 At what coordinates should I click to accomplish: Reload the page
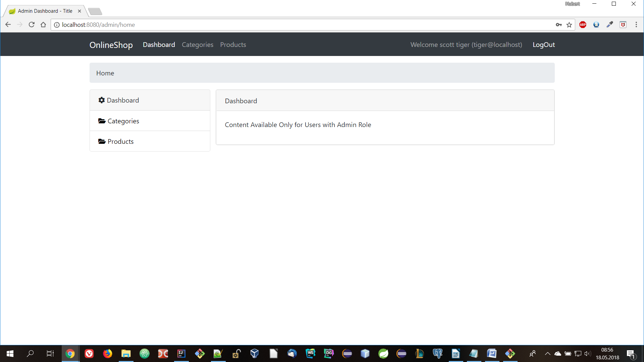(32, 25)
